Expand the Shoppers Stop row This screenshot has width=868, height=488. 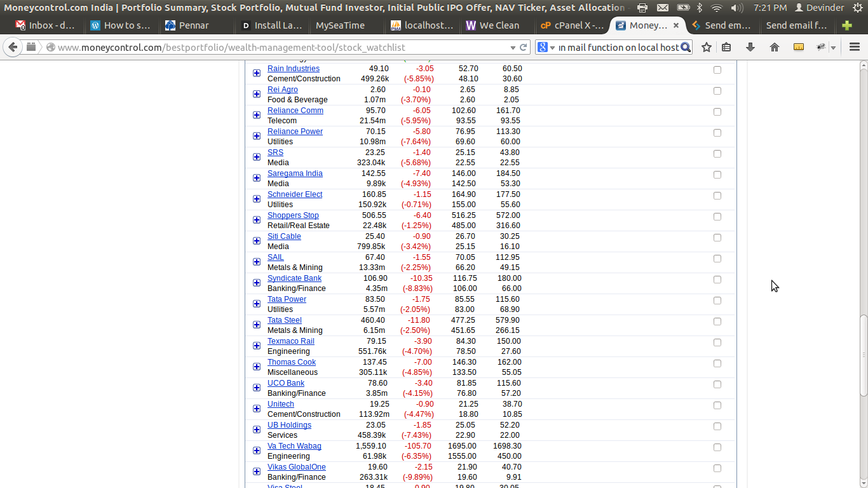click(257, 220)
